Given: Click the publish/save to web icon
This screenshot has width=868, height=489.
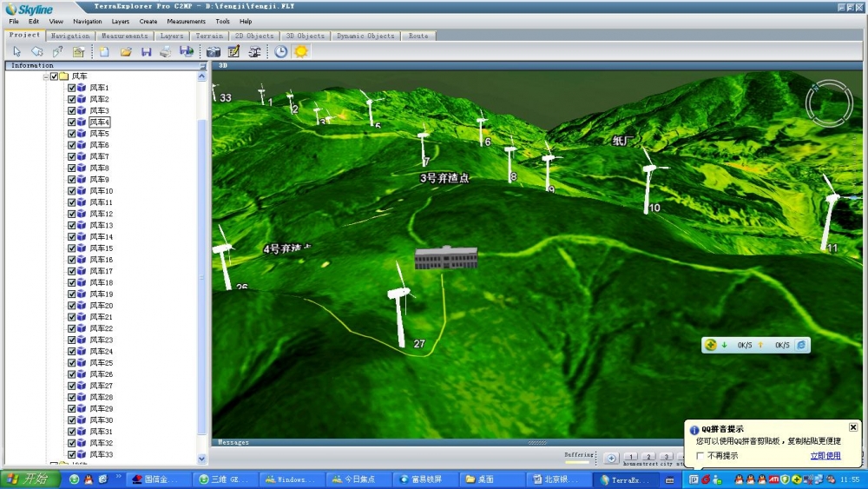Looking at the screenshot, I should point(187,51).
